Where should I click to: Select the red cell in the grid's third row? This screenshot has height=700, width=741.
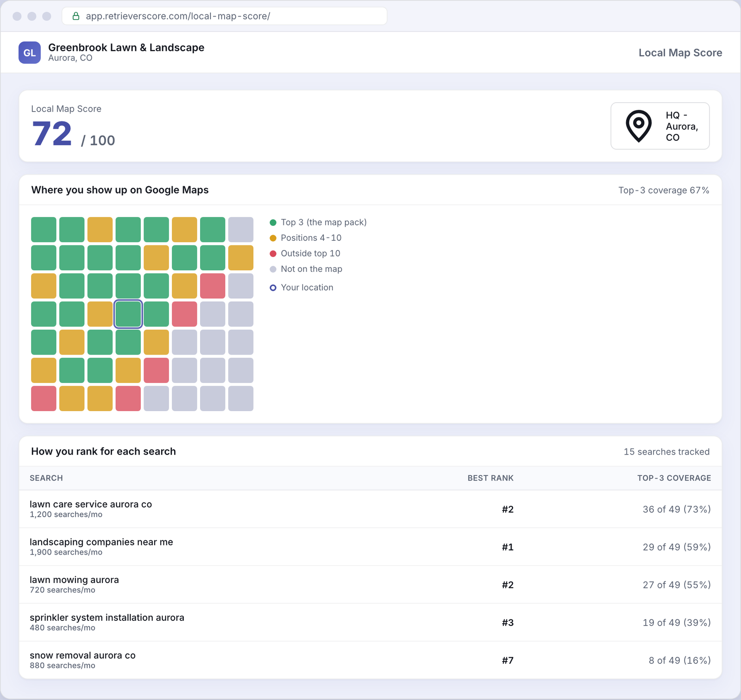point(213,286)
